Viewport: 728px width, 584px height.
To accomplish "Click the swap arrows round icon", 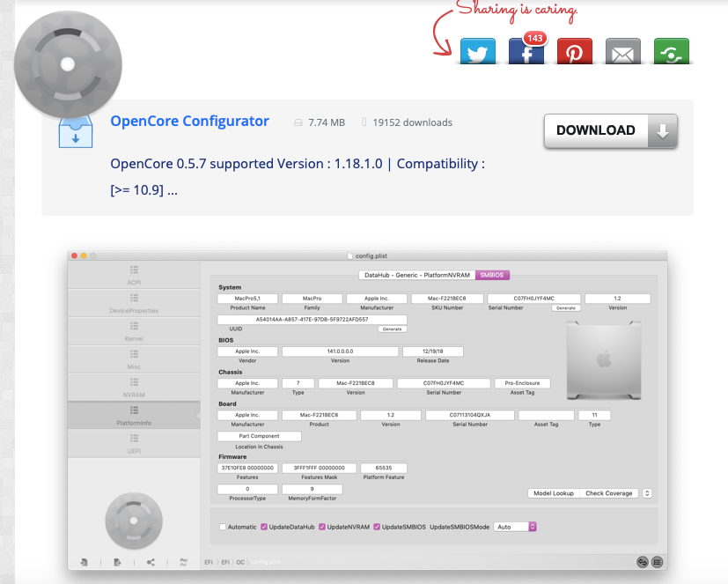I will click(x=643, y=562).
